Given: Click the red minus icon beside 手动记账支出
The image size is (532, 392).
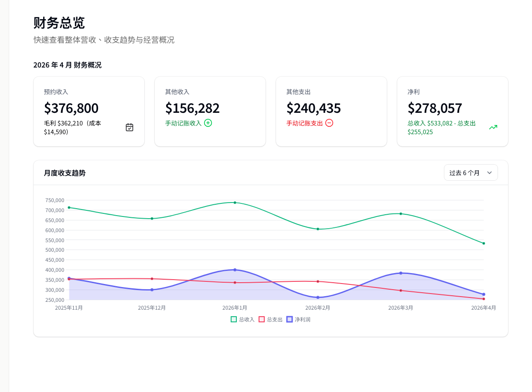Looking at the screenshot, I should (x=329, y=123).
